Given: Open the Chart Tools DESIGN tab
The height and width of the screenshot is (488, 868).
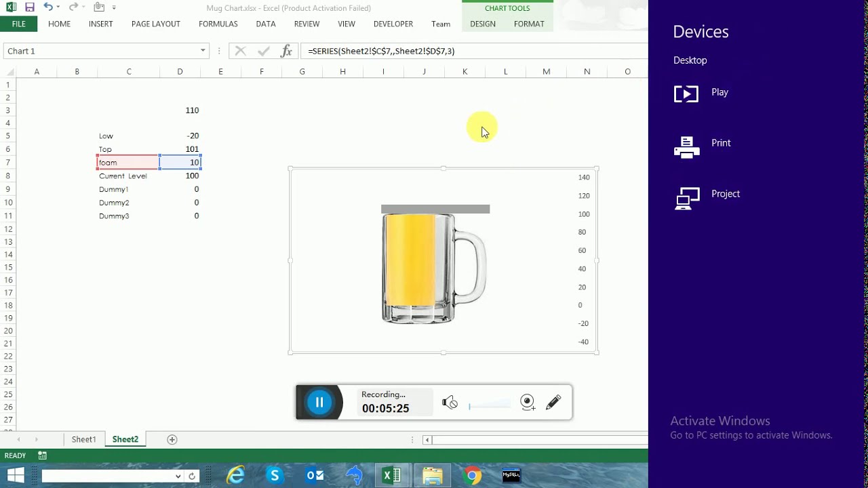Looking at the screenshot, I should click(x=483, y=24).
